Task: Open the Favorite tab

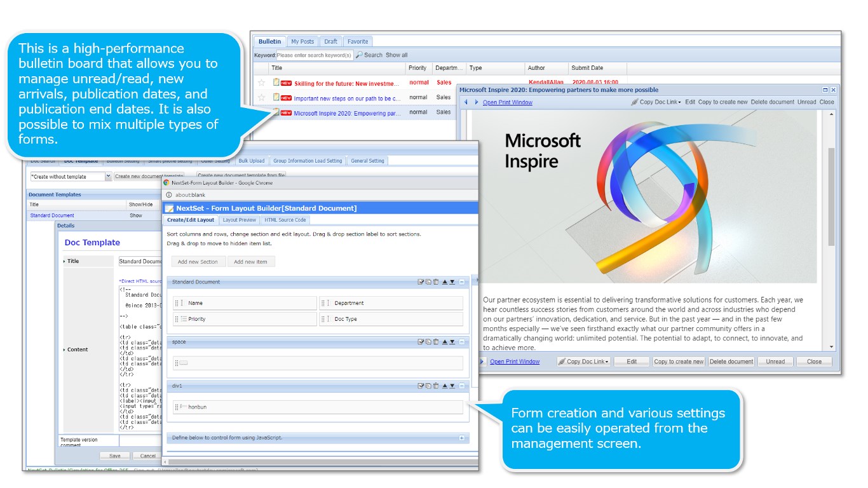Action: [x=358, y=41]
